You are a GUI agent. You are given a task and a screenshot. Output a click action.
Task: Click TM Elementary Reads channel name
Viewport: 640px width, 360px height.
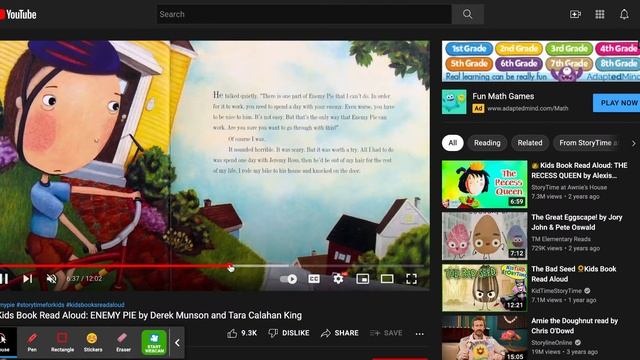(x=561, y=239)
